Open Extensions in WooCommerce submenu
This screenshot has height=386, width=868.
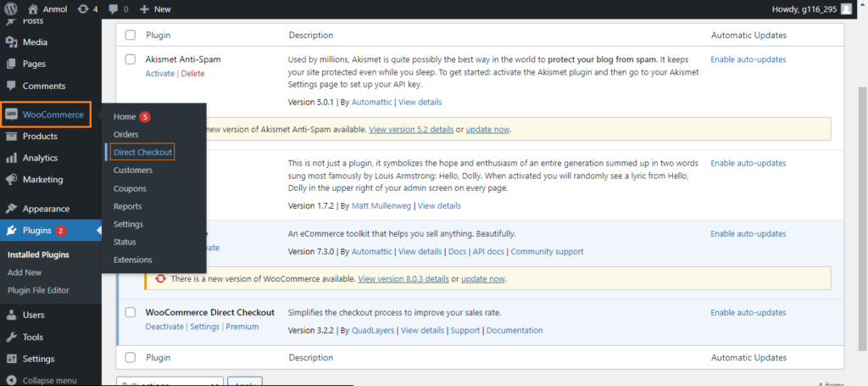[133, 260]
